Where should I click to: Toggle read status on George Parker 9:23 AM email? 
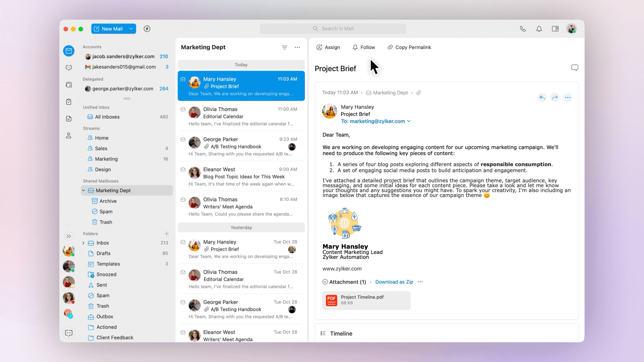tap(183, 139)
